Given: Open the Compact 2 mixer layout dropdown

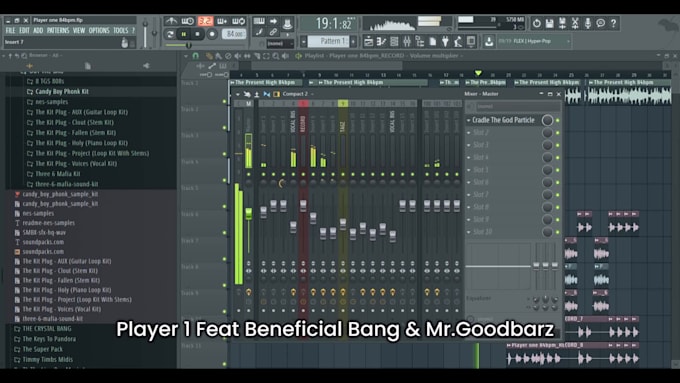Looking at the screenshot, I should tap(298, 94).
